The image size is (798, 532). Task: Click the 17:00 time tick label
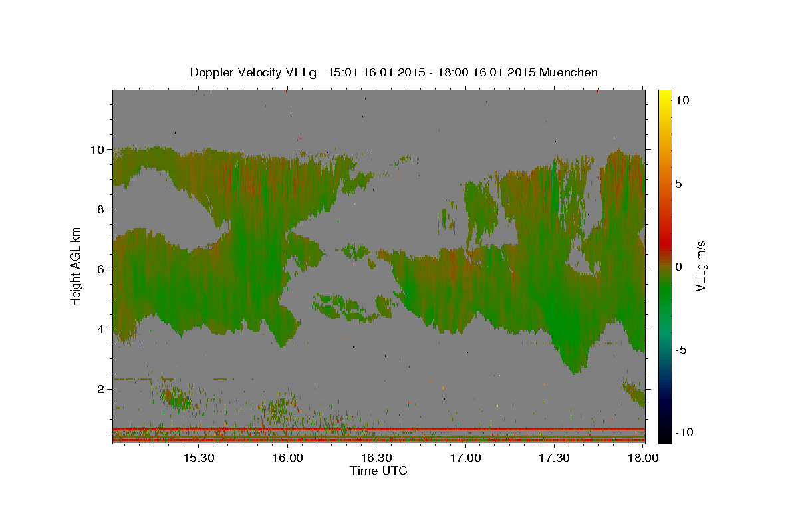pyautogui.click(x=465, y=458)
